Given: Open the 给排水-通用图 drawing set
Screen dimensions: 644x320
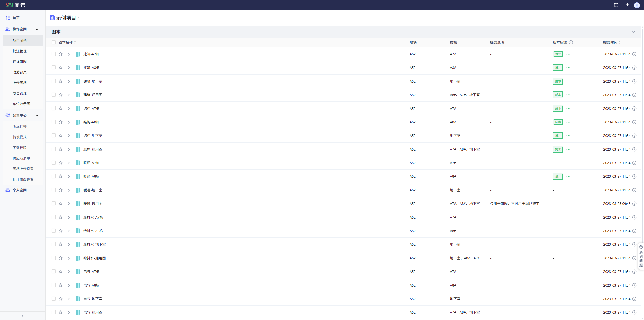Looking at the screenshot, I should click(94, 258).
